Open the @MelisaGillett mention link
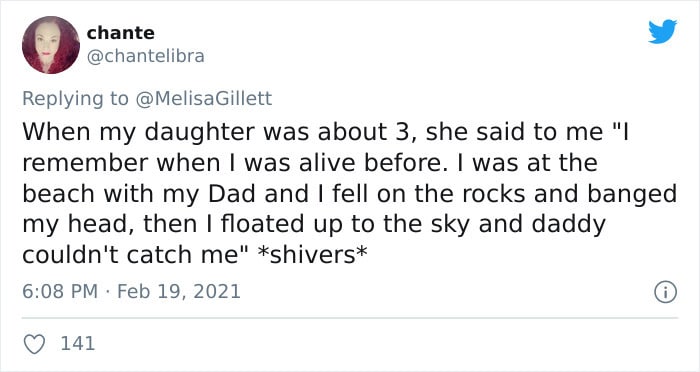 [203, 98]
